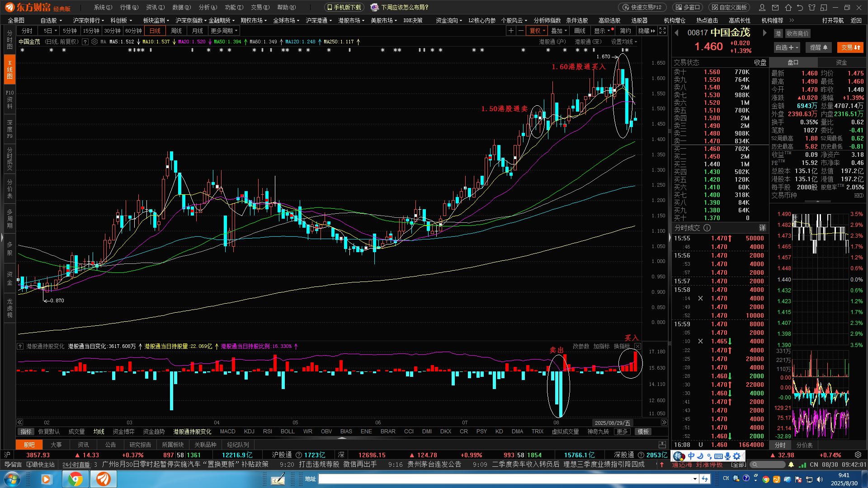
Task: Click 多窗口 multi-window button
Action: (688, 7)
